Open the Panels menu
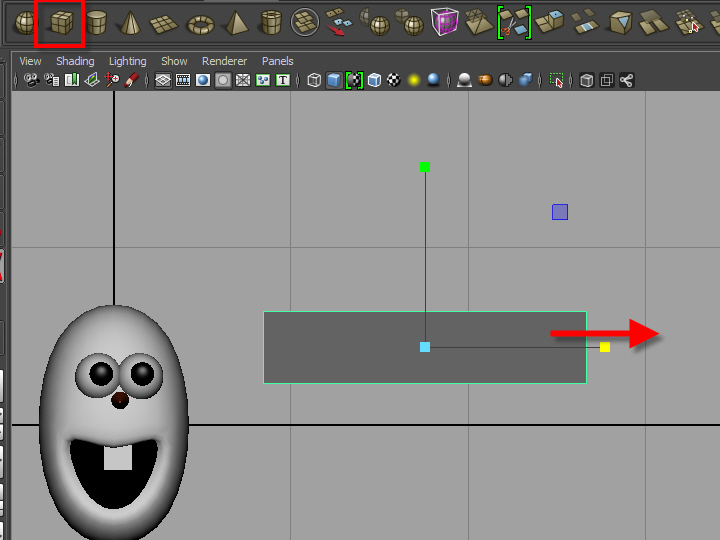Viewport: 720px width, 540px height. (277, 61)
